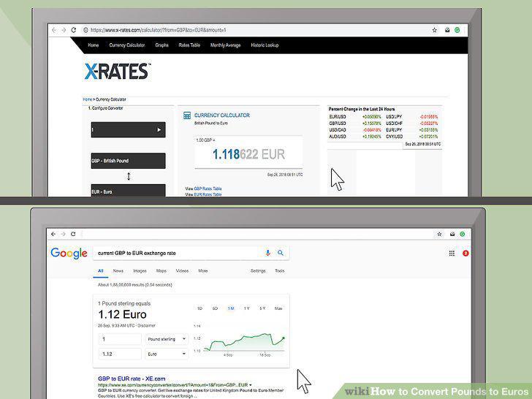Open Google search Tools
The width and height of the screenshot is (532, 399).
(x=280, y=270)
